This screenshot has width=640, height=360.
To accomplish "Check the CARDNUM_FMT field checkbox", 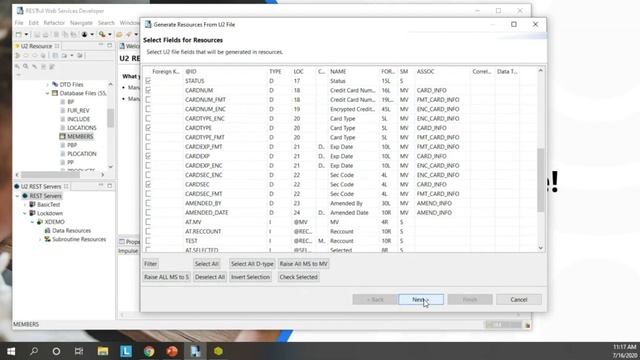I will click(x=148, y=100).
